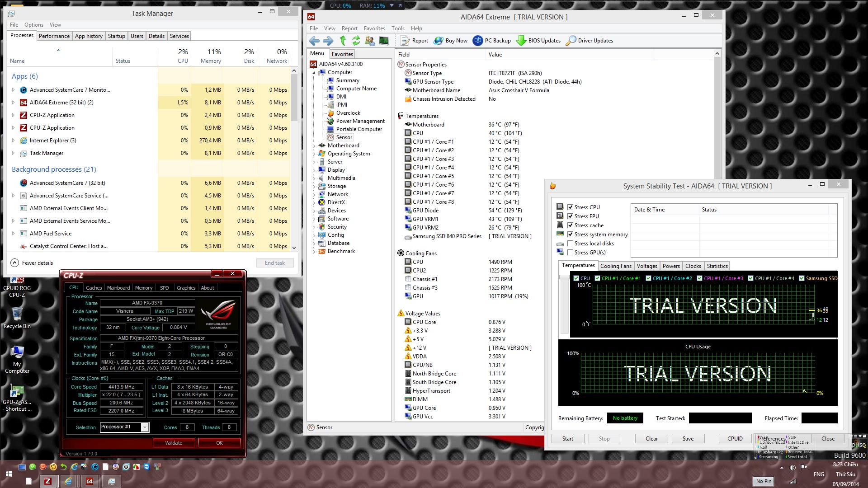The image size is (868, 488).
Task: Click AIDA64 up level green arrow
Action: [x=343, y=41]
